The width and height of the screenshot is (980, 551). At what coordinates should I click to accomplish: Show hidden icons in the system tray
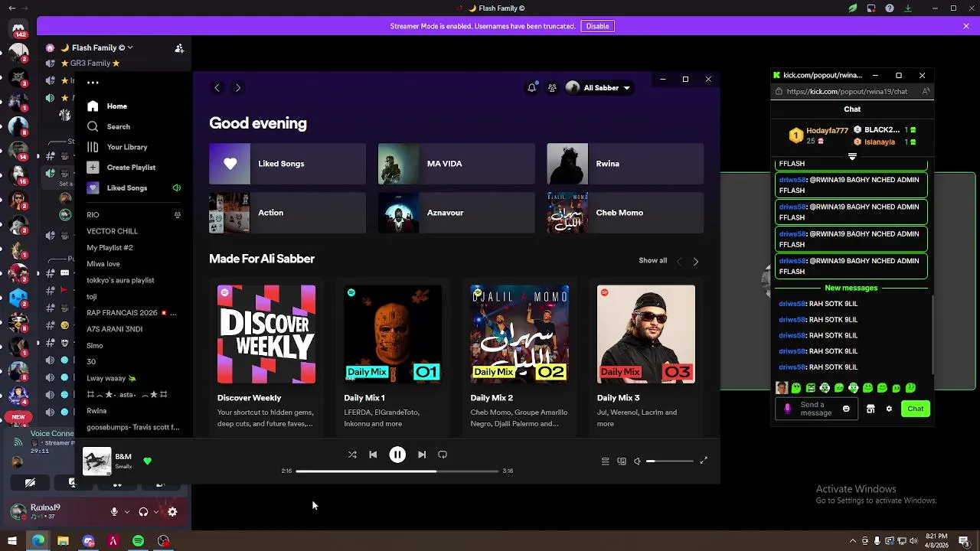click(x=854, y=541)
